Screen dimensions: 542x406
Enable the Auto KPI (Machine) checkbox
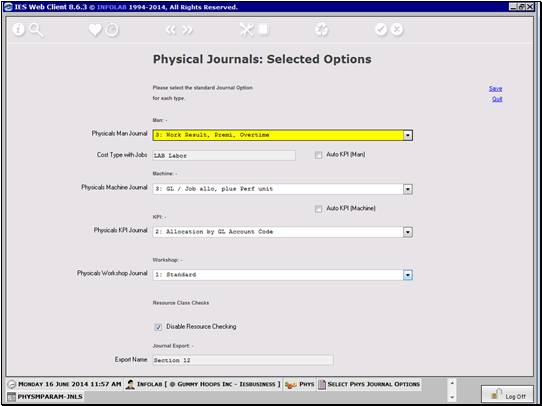(x=318, y=209)
